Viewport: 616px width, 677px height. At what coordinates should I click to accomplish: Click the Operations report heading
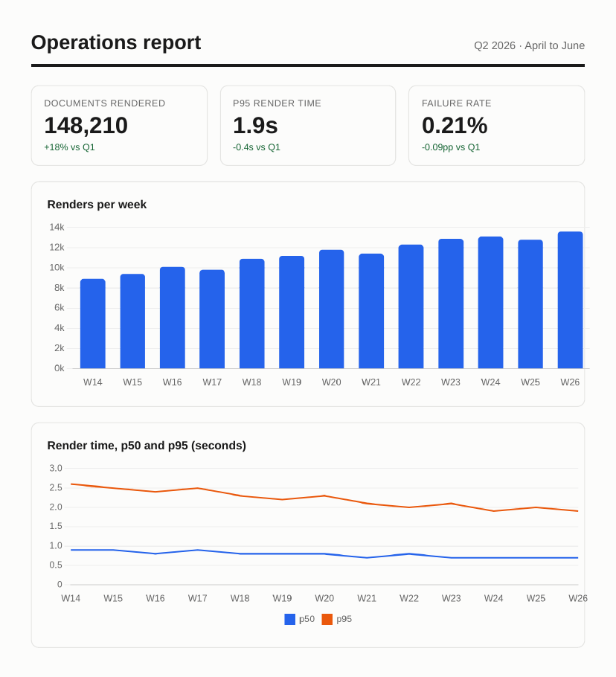(116, 42)
